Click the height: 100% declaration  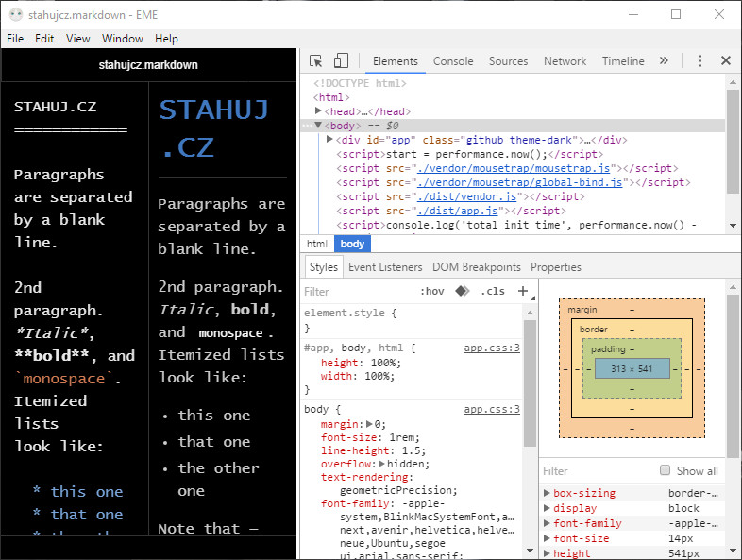coord(361,363)
